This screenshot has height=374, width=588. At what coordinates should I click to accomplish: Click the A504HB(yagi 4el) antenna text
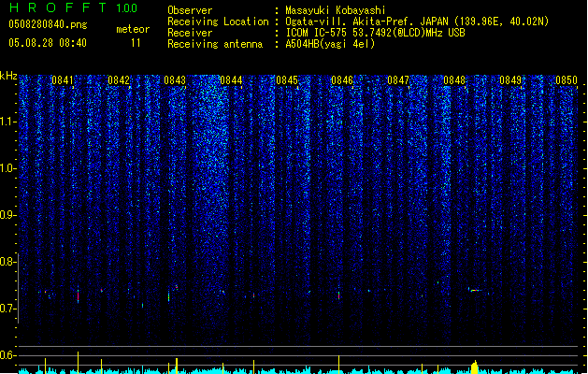[330, 44]
